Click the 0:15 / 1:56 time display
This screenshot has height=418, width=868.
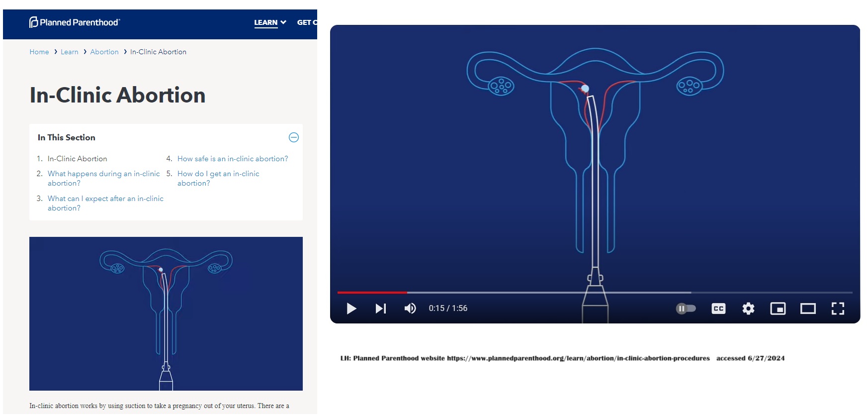[448, 309]
